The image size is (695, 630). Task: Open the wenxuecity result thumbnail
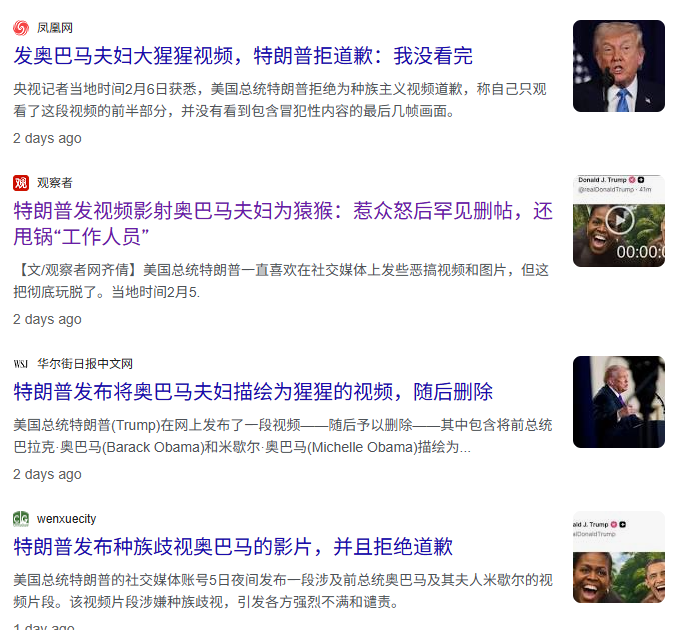coord(619,557)
